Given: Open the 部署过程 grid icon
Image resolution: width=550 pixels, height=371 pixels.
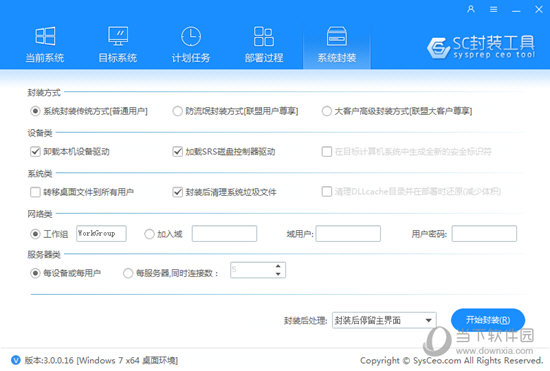Looking at the screenshot, I should (264, 36).
